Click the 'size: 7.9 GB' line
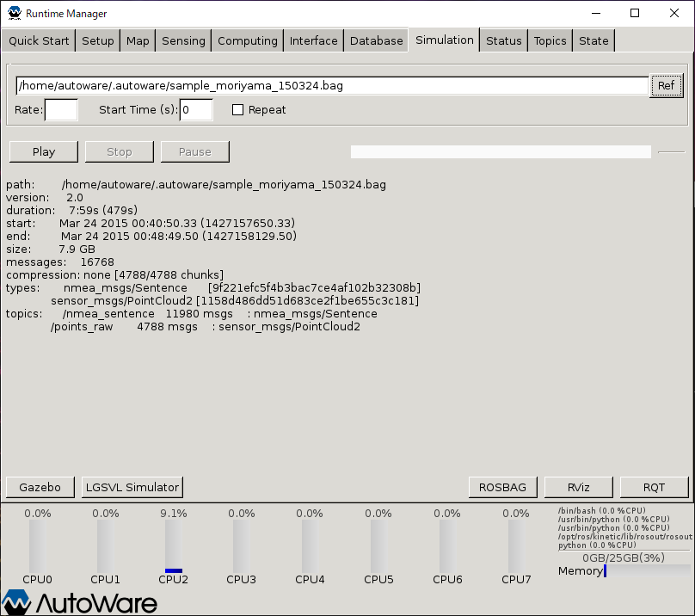This screenshot has width=695, height=616. (51, 249)
